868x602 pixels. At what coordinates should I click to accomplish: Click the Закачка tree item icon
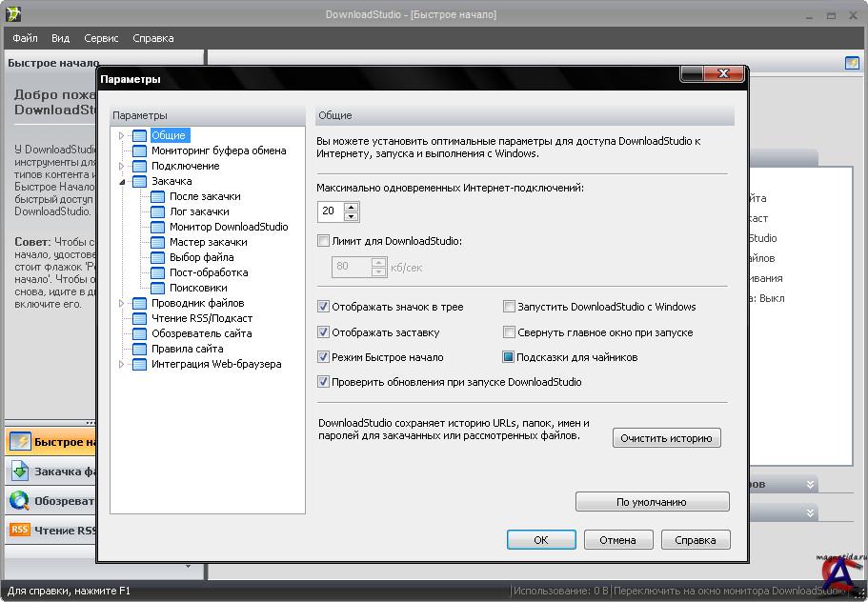coord(139,181)
